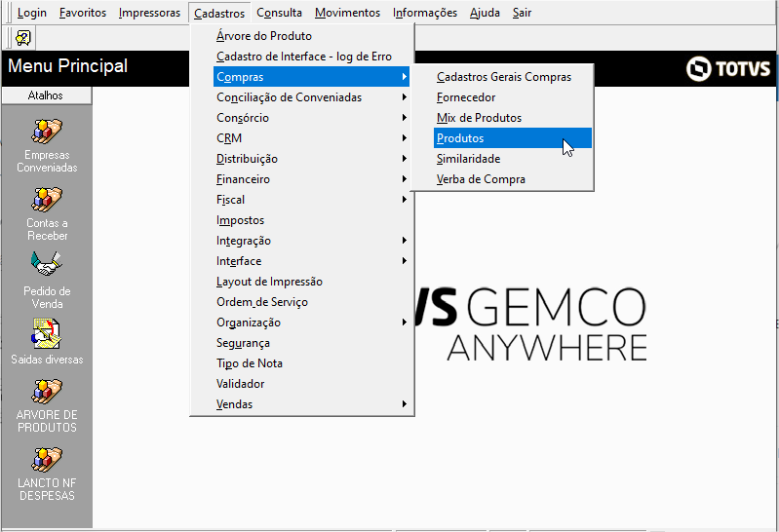This screenshot has height=532, width=779.
Task: Choose Cadastros Gerais Compras in submenu
Action: click(x=513, y=77)
